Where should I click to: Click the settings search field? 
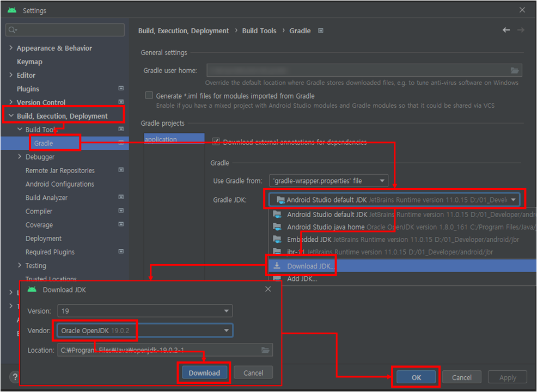click(65, 30)
